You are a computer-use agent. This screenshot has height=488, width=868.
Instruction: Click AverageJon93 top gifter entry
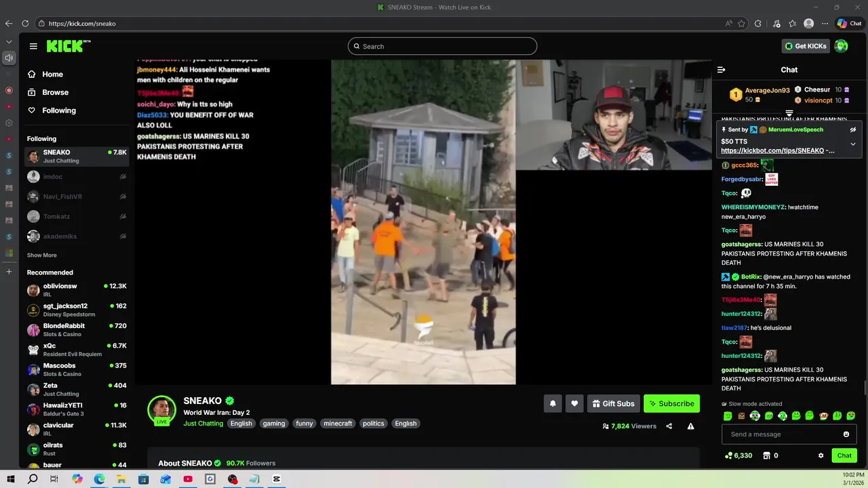[759, 94]
